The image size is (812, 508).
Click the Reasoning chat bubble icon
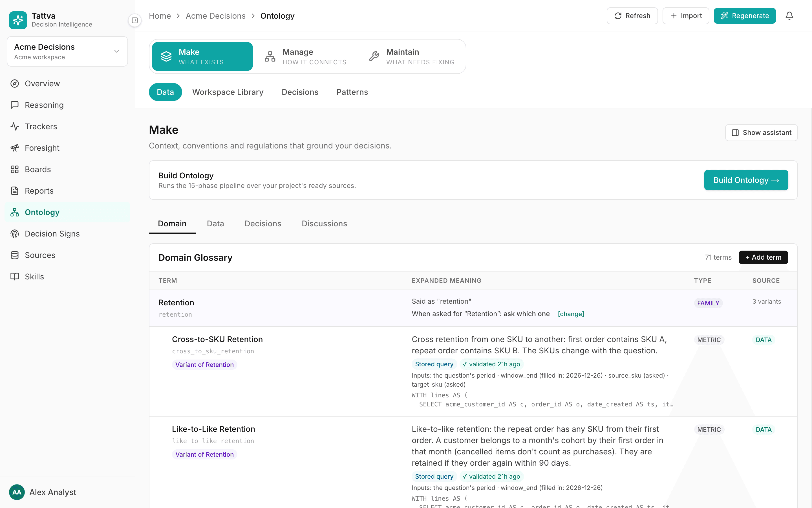14,105
